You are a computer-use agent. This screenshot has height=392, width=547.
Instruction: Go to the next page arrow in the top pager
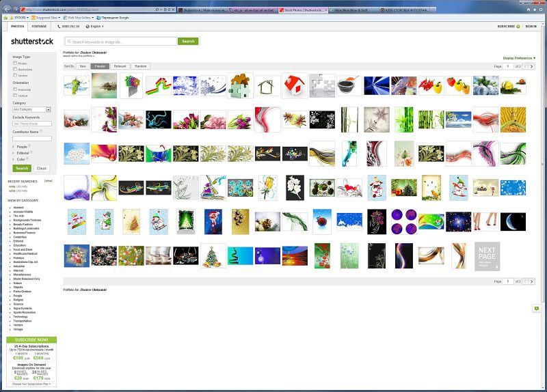click(x=532, y=66)
